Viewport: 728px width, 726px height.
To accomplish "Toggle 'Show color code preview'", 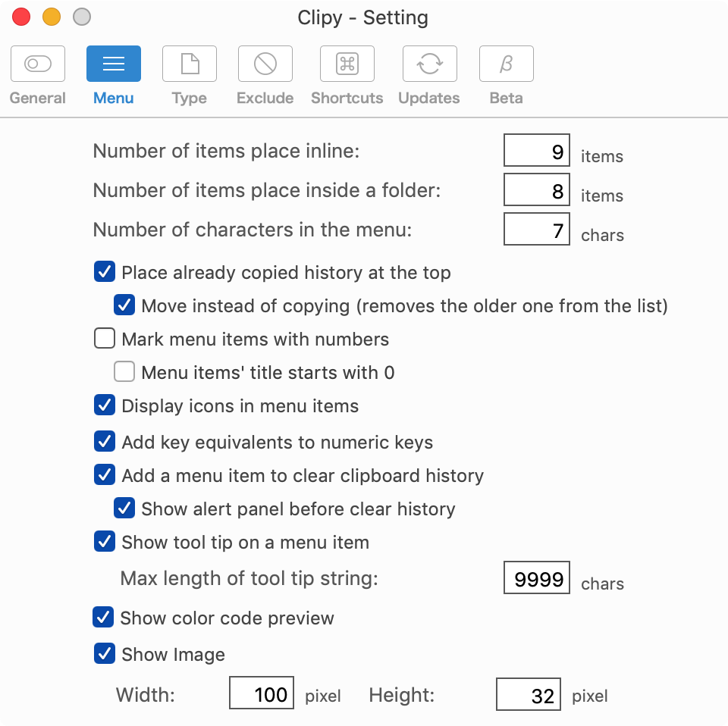I will coord(104,618).
